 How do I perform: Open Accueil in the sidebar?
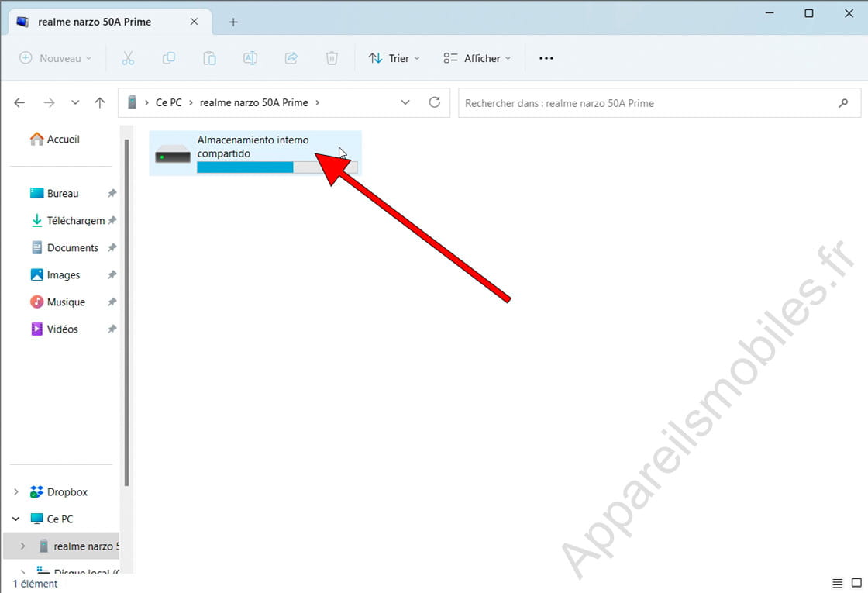[55, 139]
